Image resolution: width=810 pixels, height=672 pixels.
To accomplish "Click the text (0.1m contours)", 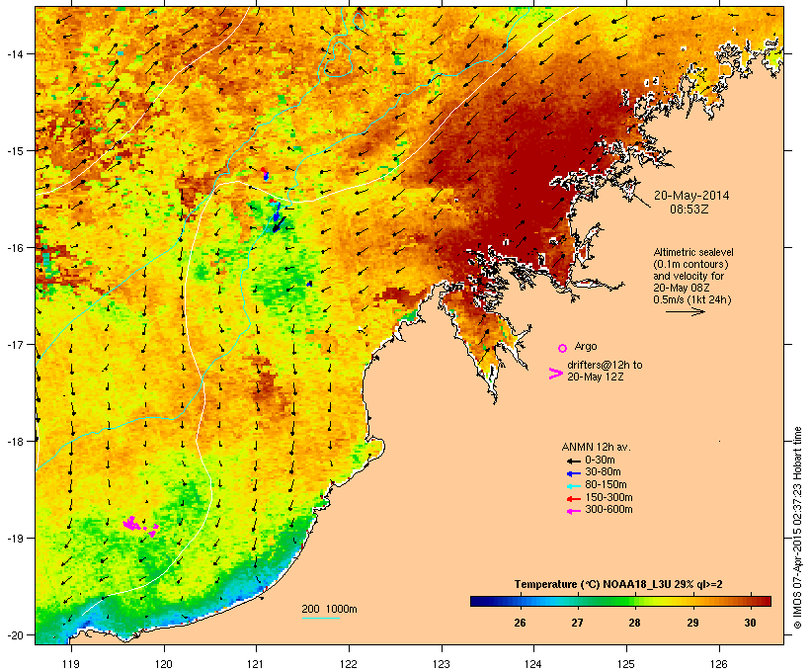I will click(x=690, y=264).
